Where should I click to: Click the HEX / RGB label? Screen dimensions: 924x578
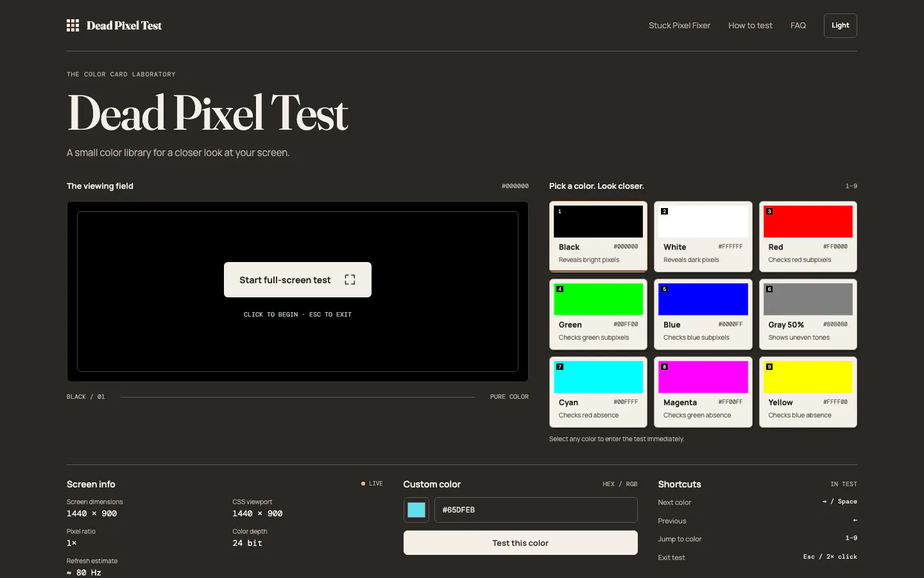pos(620,484)
